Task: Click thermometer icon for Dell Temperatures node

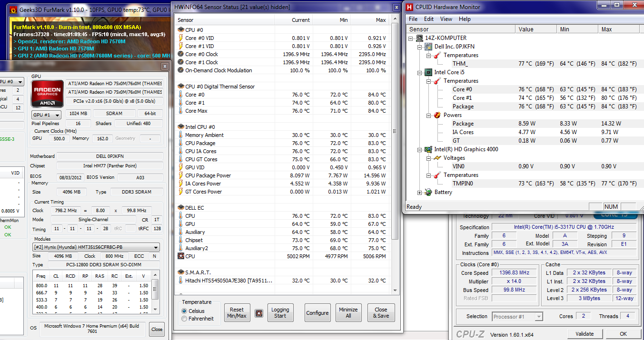Action: click(x=436, y=55)
